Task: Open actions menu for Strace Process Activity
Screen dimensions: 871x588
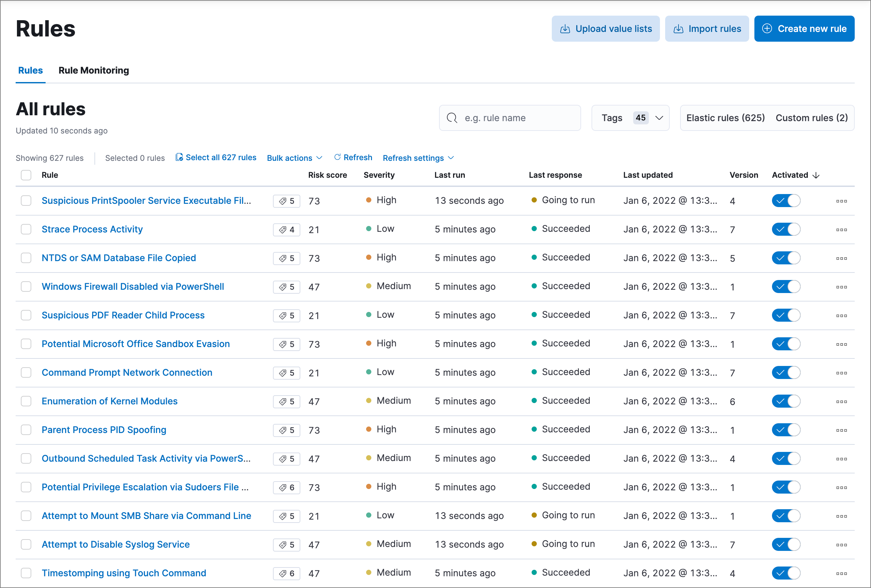Action: pos(841,230)
